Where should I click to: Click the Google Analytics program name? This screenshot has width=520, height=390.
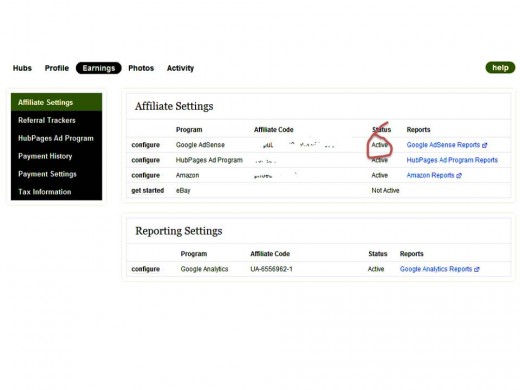[x=204, y=269]
